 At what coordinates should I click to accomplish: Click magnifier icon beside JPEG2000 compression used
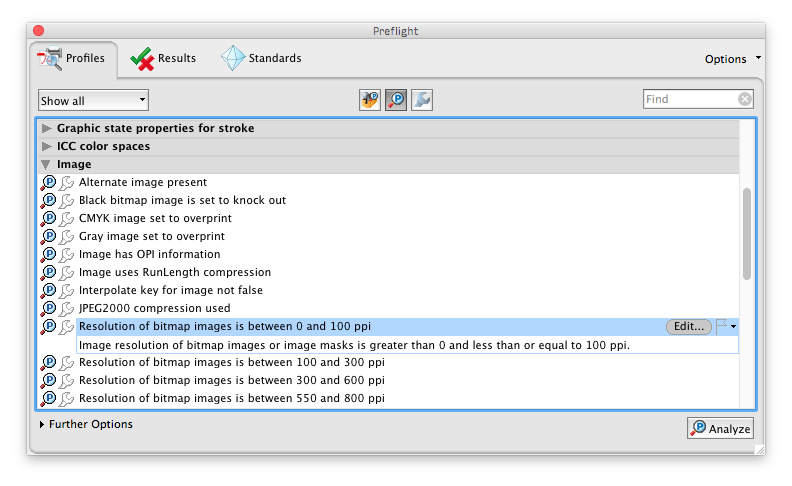[48, 308]
